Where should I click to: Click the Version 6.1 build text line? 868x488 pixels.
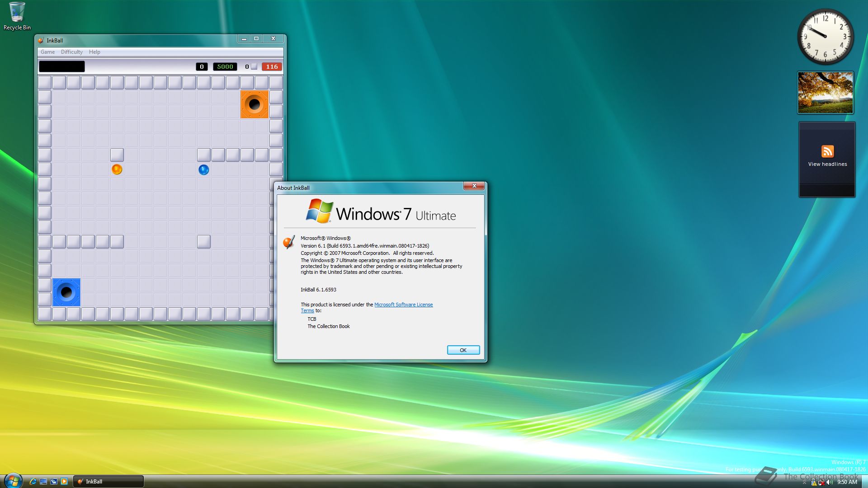(x=365, y=246)
